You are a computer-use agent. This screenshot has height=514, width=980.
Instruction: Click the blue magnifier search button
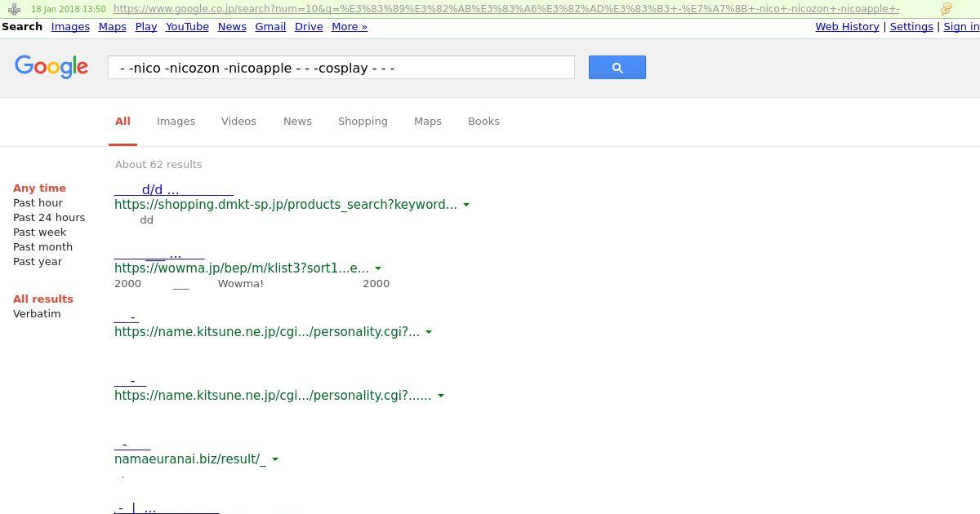tap(617, 68)
